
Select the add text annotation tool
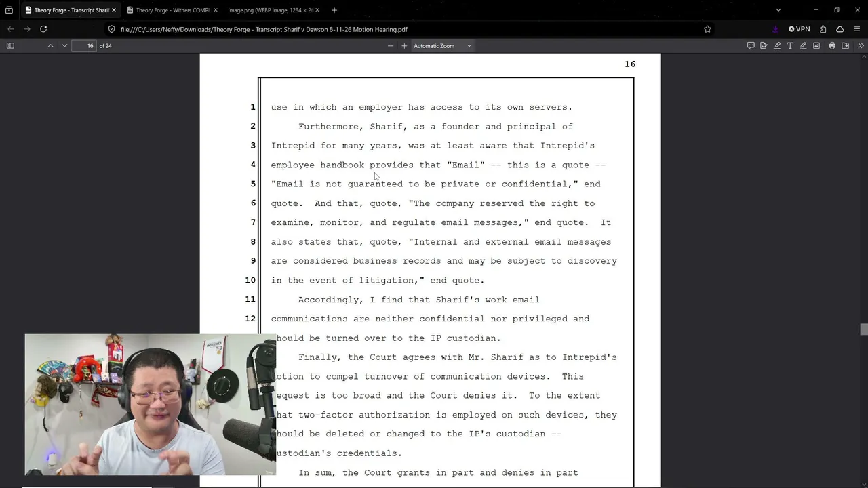[x=790, y=45]
